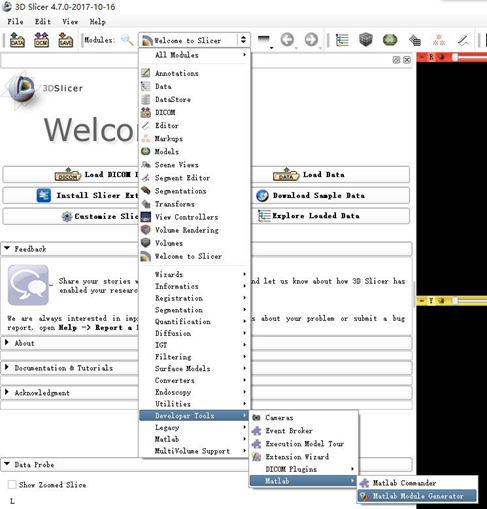The width and height of the screenshot is (487, 509).
Task: Click the Load DICOM toolbar icon
Action: (41, 40)
